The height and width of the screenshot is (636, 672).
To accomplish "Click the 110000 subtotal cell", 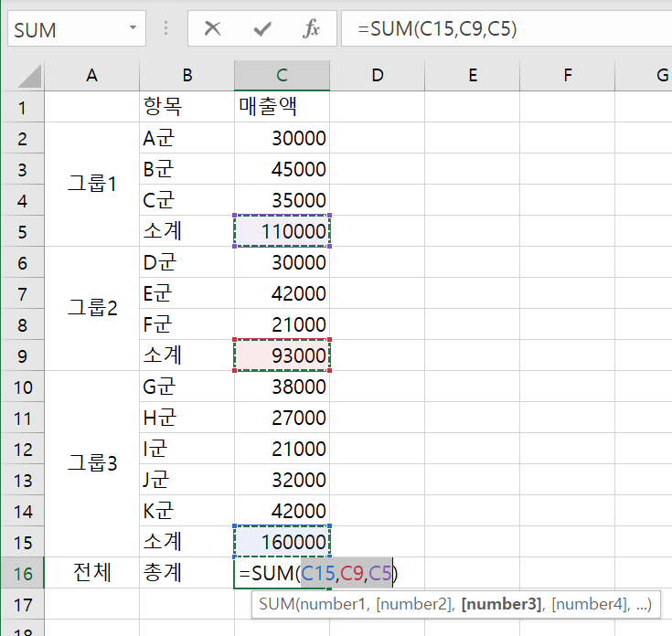I will pyautogui.click(x=282, y=231).
